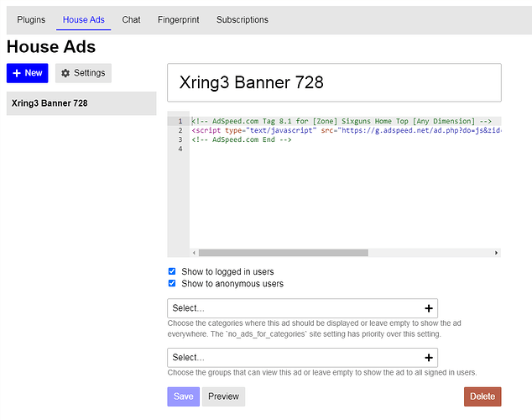
Task: Click the horizontal scrollbar thumb in code editor
Action: click(x=284, y=253)
